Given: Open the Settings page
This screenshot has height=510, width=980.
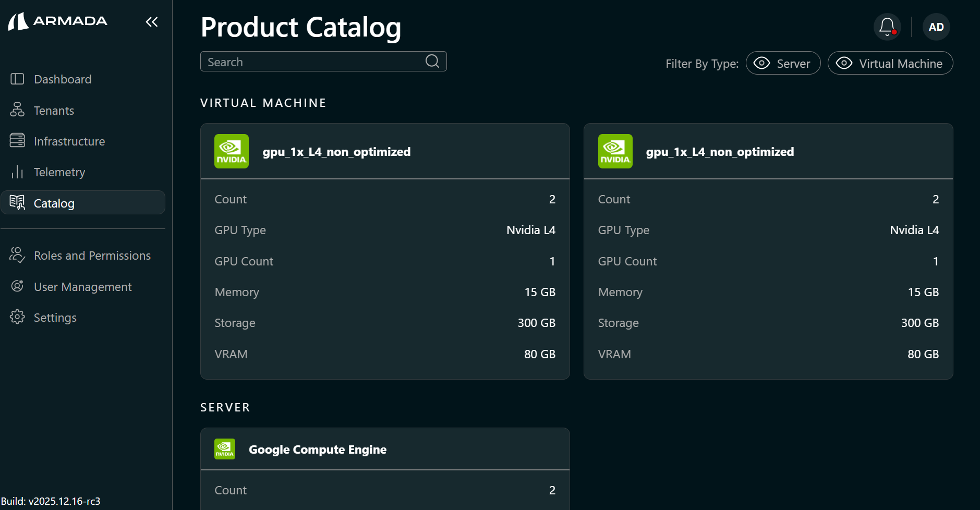Looking at the screenshot, I should [x=55, y=317].
